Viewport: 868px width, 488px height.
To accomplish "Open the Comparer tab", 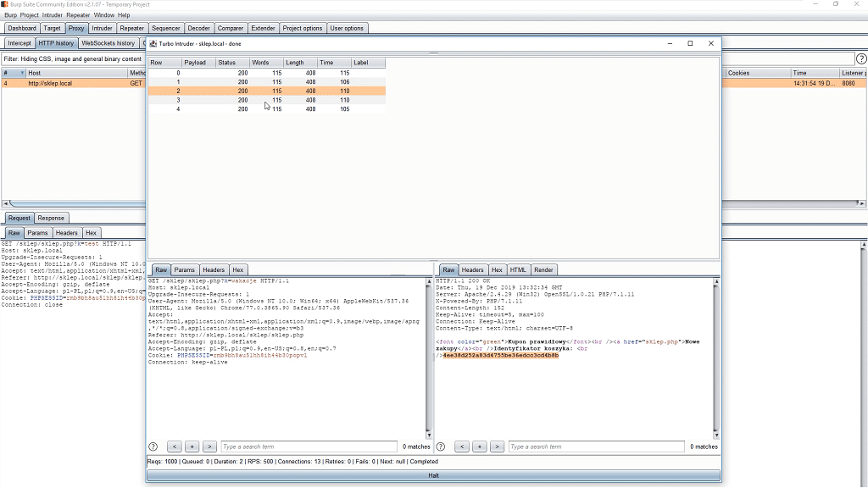I will pyautogui.click(x=231, y=28).
